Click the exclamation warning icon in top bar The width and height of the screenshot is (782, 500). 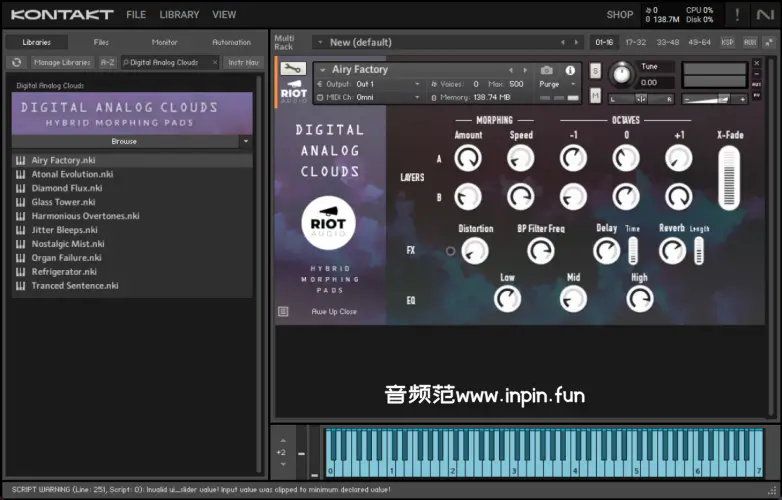coord(737,14)
